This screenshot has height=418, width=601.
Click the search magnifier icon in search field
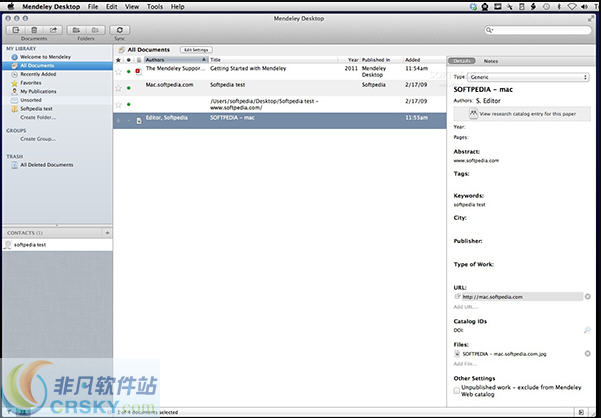click(489, 30)
